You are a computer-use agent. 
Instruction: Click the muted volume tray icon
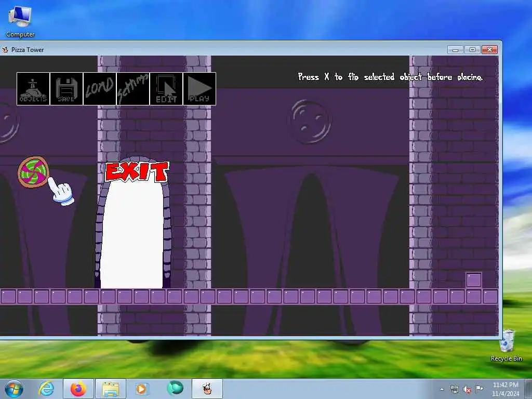point(467,389)
